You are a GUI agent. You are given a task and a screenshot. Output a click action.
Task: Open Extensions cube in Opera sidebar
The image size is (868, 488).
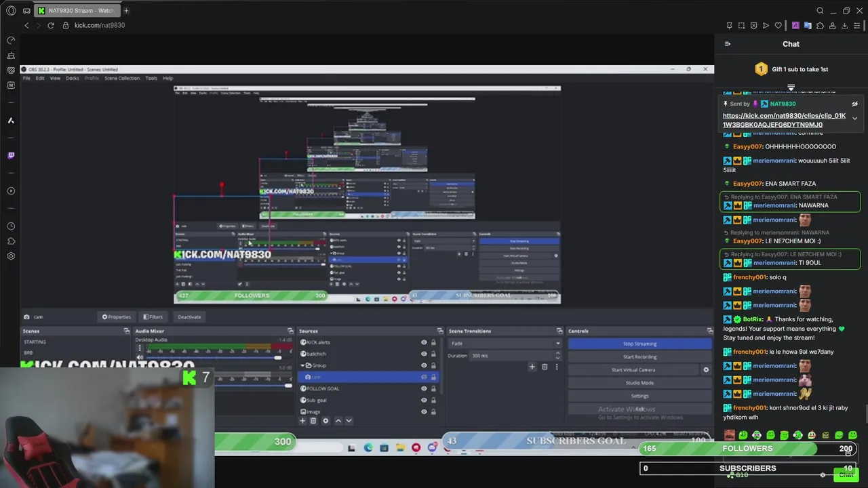point(11,241)
